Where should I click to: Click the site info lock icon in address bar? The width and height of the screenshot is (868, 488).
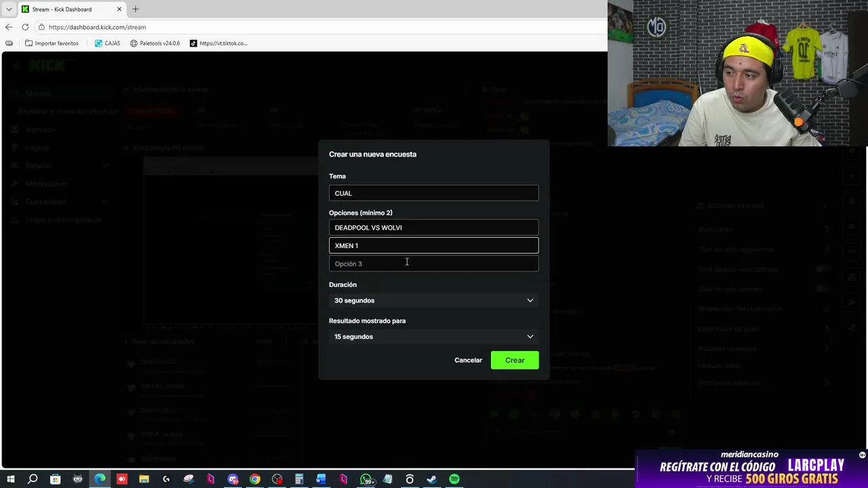point(41,27)
